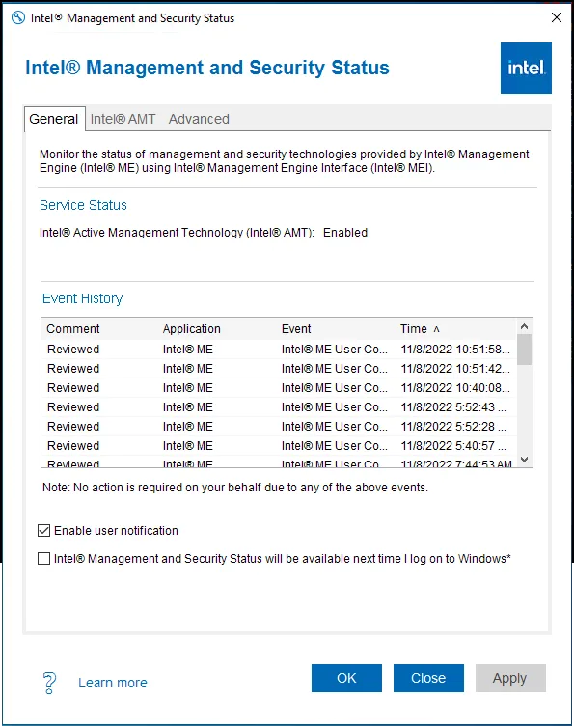Image resolution: width=574 pixels, height=728 pixels.
Task: Click the Event History scrollbar thumb
Action: tap(525, 350)
